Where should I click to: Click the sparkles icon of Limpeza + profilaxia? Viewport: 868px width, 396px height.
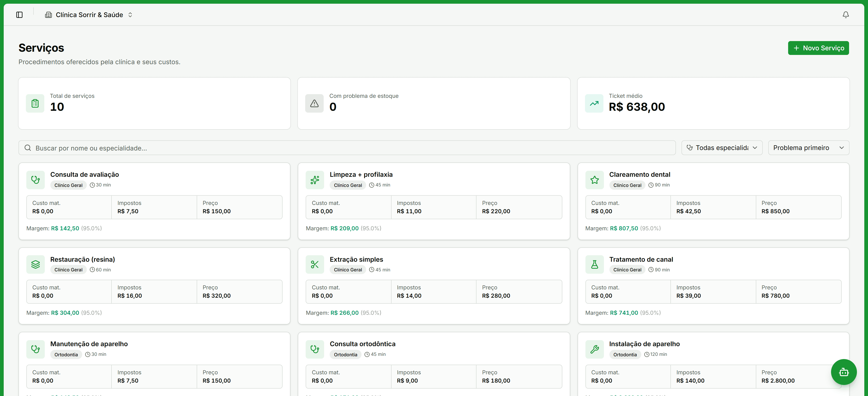315,180
